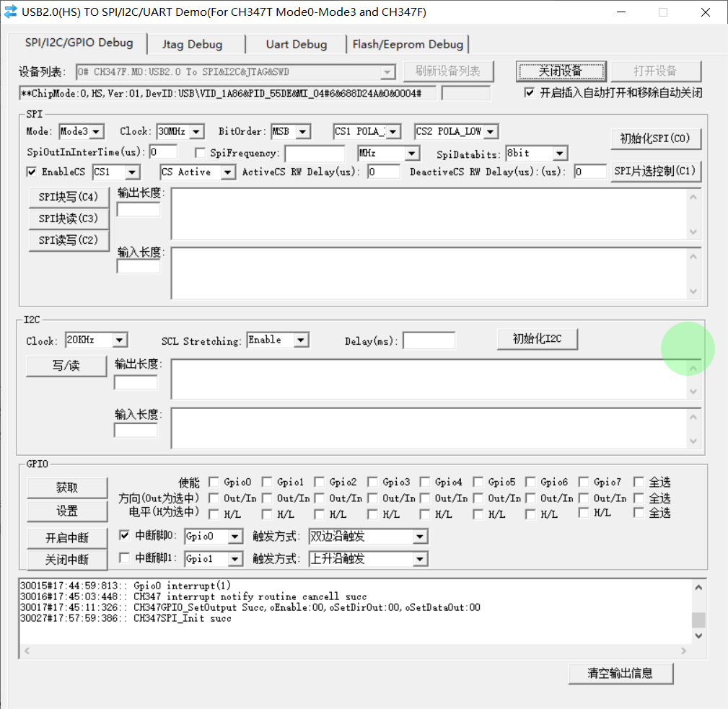728x709 pixels.
Task: Click the I2C Delay(ms) field
Action: pos(429,340)
